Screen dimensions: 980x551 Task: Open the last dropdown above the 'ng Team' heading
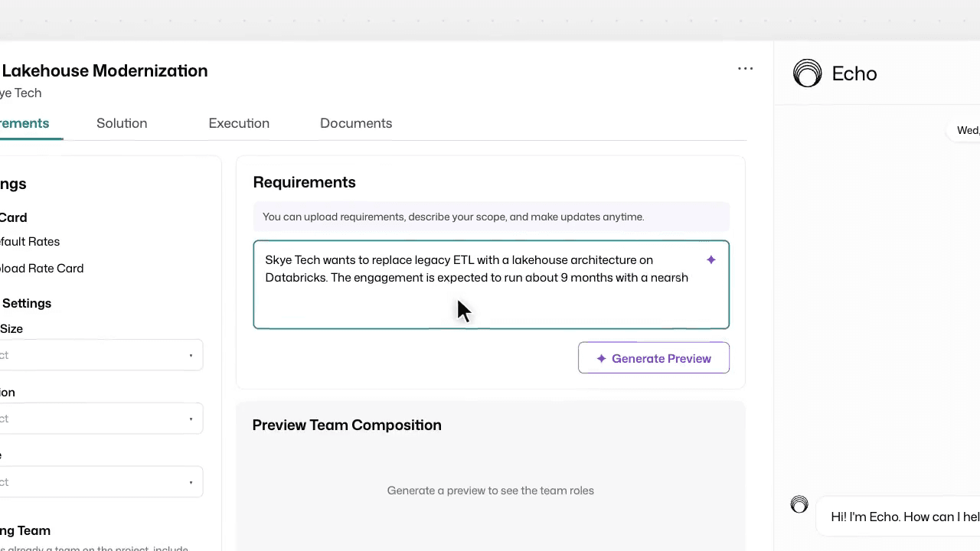101,482
